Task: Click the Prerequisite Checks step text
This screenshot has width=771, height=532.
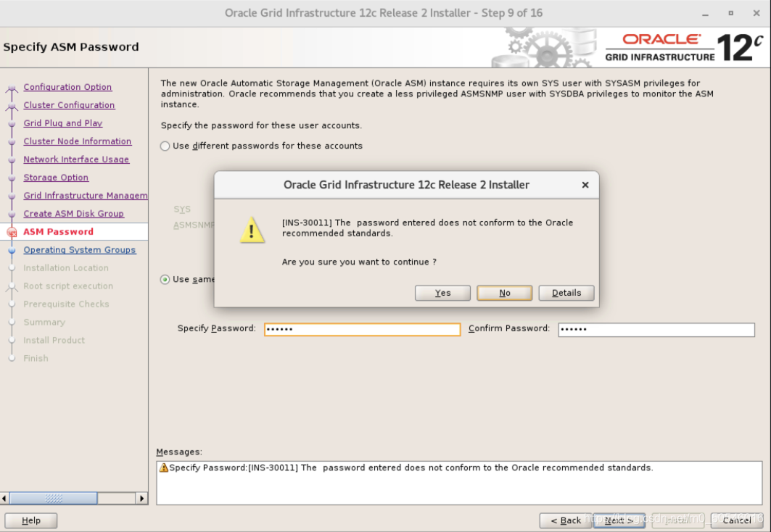Action: point(67,304)
